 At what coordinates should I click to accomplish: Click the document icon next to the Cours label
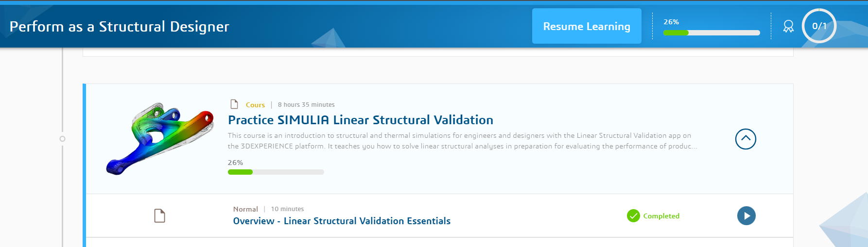(234, 104)
